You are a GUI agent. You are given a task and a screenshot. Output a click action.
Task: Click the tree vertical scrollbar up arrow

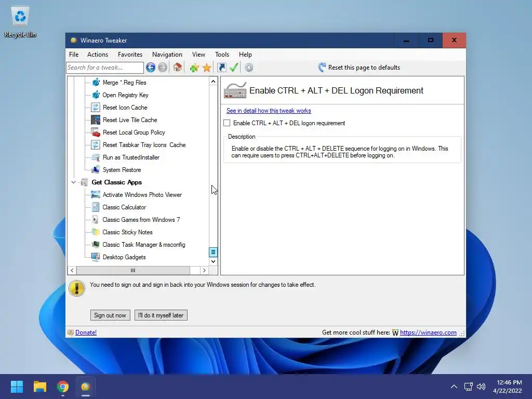point(213,82)
